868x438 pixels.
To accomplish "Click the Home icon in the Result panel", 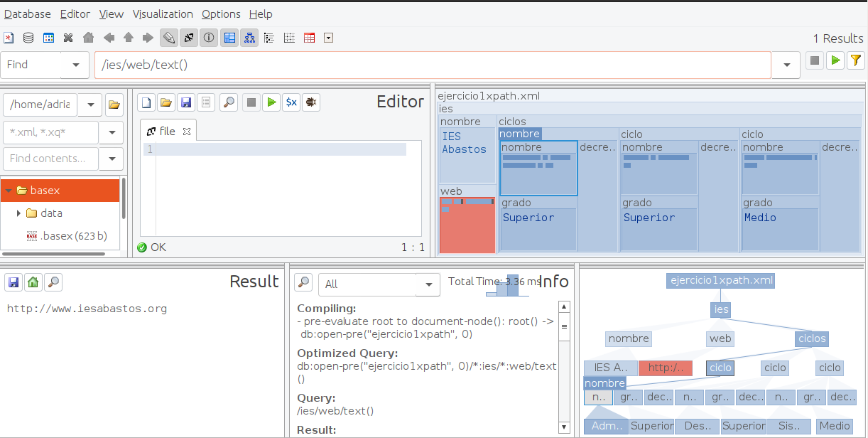I will (33, 282).
